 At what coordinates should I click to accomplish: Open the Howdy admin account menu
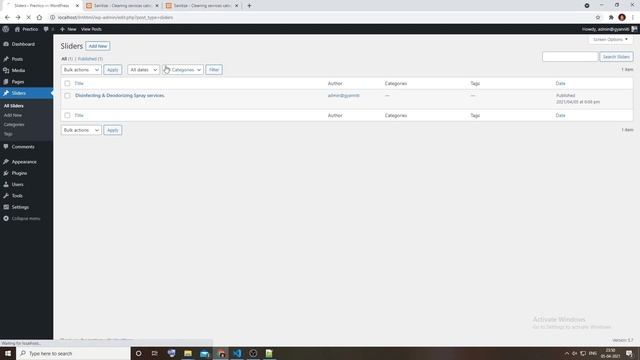tap(609, 29)
